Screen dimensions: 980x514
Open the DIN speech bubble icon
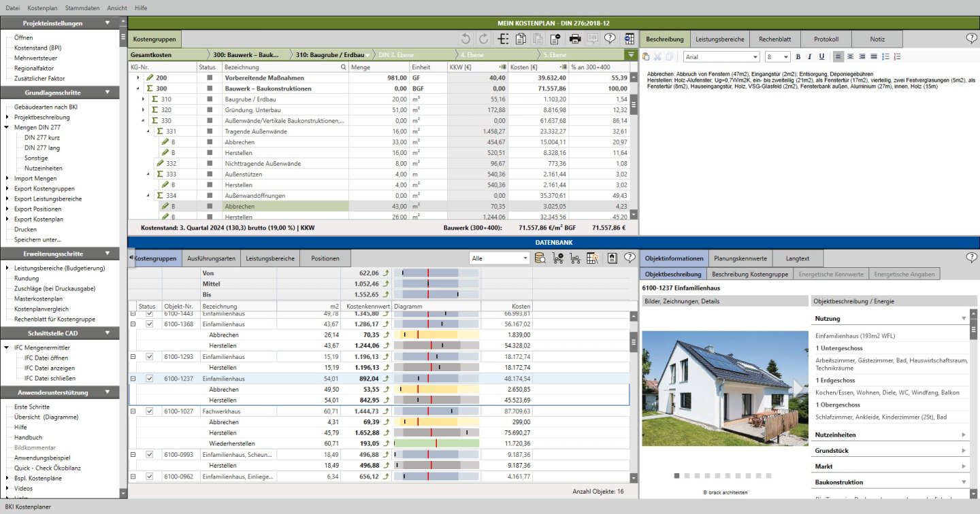pos(593,39)
